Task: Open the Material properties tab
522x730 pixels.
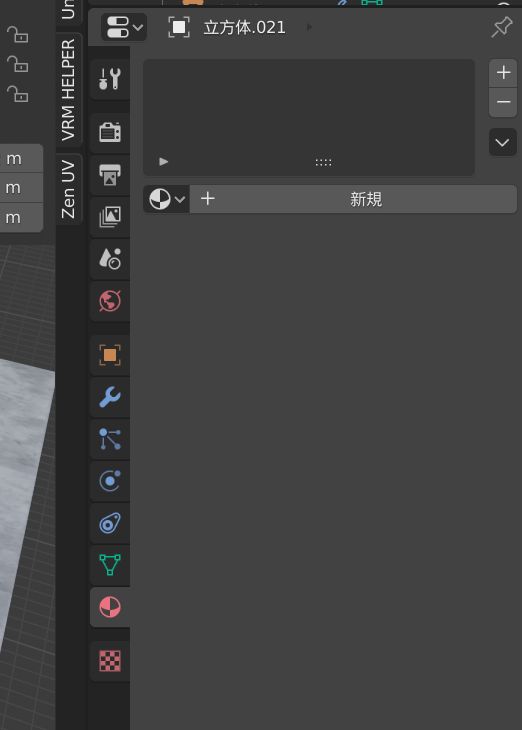Action: tap(110, 607)
